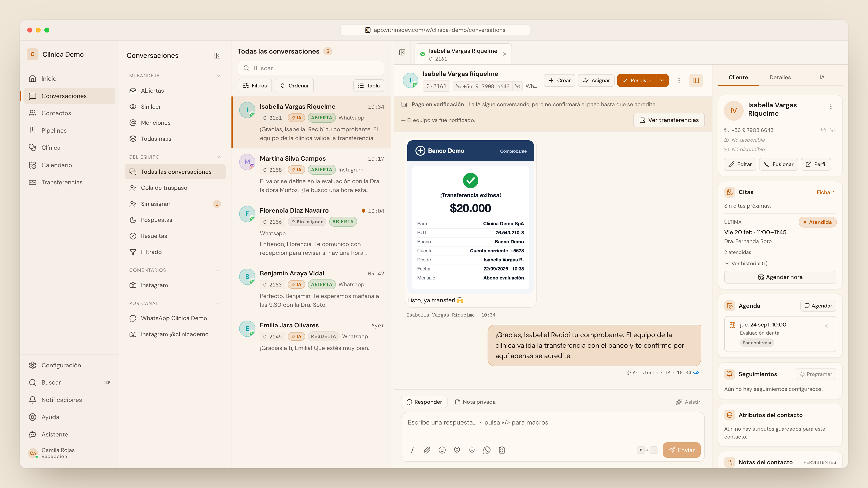Click the Resolver button
This screenshot has width=868, height=488.
coord(637,80)
